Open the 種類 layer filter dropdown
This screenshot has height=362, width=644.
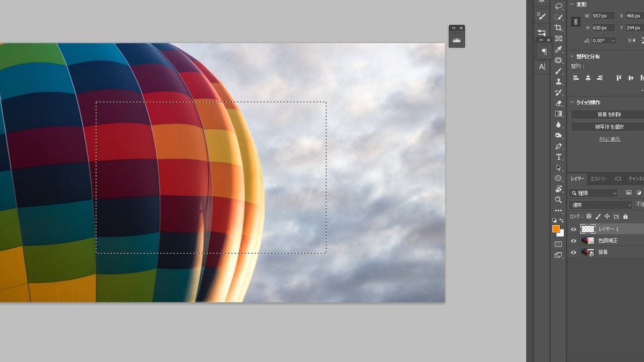click(594, 193)
